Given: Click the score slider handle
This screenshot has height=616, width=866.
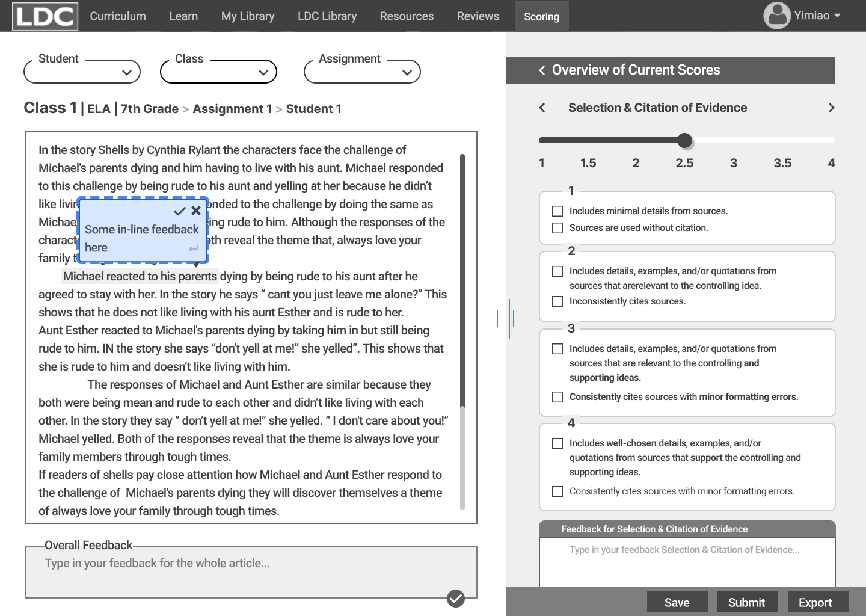Looking at the screenshot, I should click(x=685, y=141).
